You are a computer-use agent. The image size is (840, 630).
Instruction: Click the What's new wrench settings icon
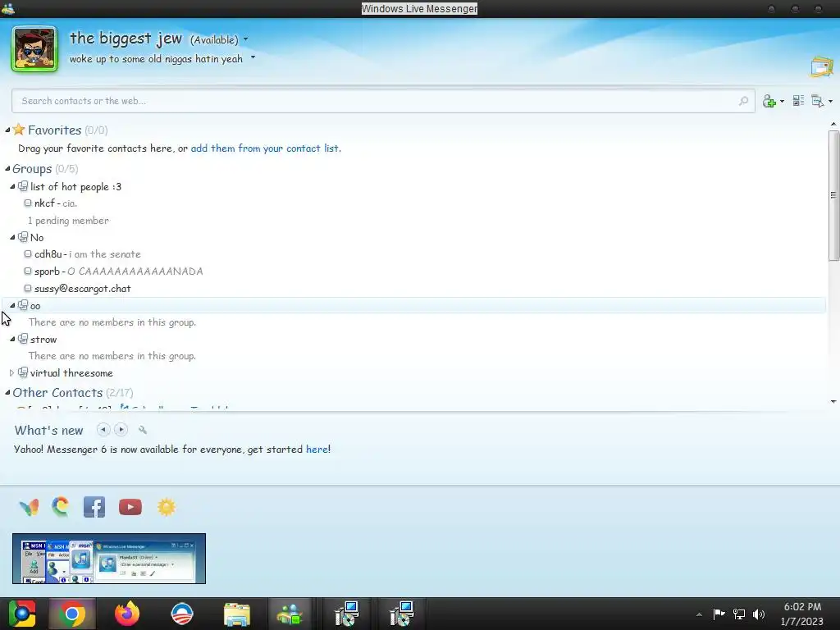click(143, 430)
